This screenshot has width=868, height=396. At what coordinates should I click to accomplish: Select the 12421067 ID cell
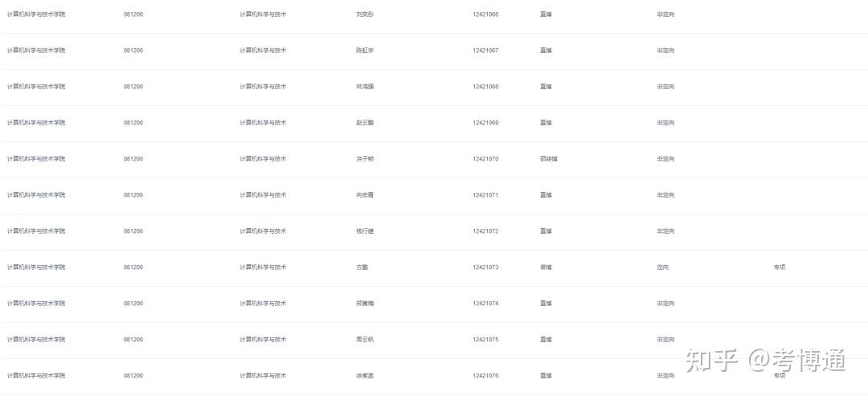[485, 51]
